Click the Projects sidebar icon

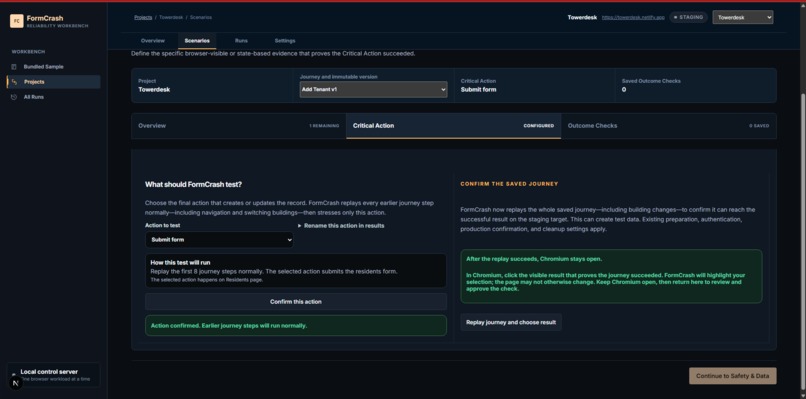click(x=14, y=82)
